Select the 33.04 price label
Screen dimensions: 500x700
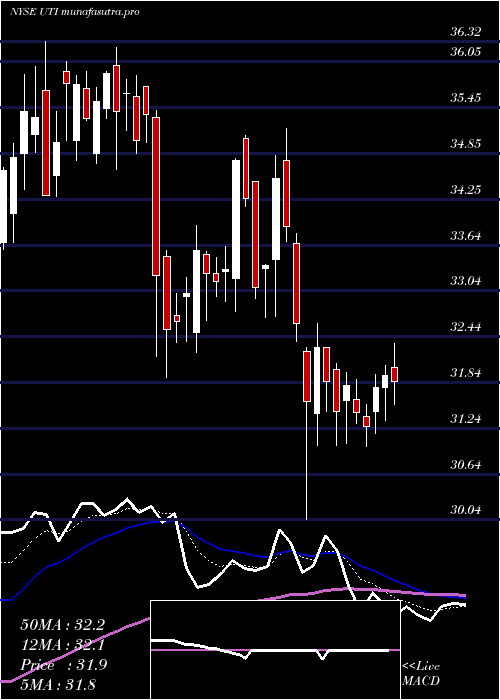(466, 281)
